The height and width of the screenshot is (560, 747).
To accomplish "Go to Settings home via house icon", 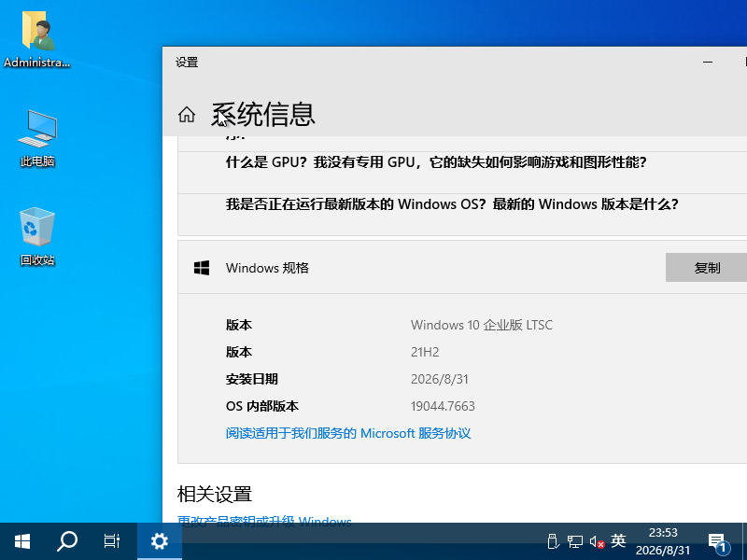I will (187, 115).
